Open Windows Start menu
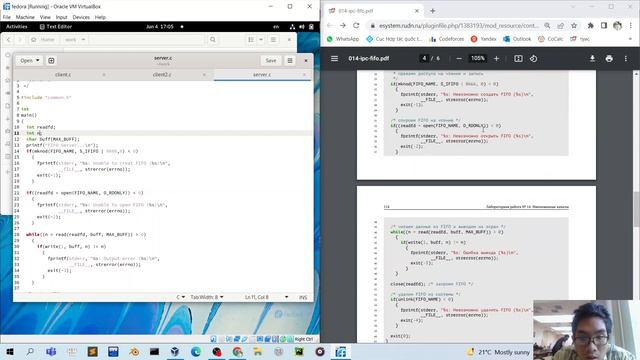This screenshot has height=360, width=640. 9,351
